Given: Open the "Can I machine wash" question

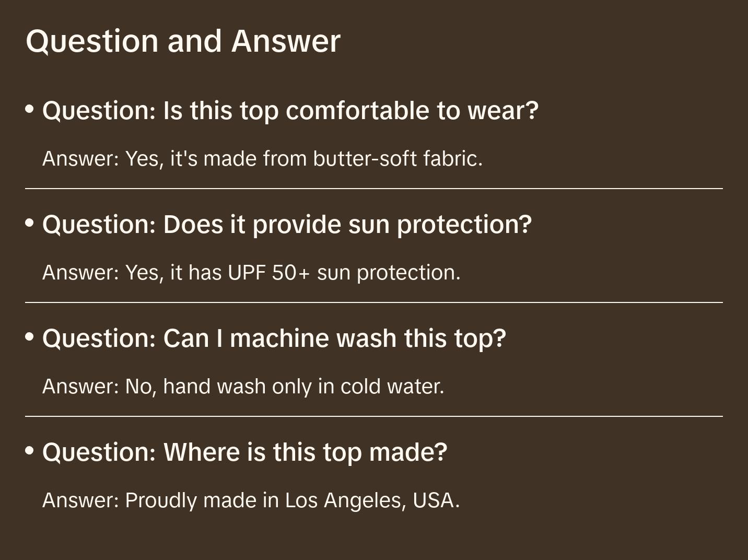Looking at the screenshot, I should coord(274,339).
